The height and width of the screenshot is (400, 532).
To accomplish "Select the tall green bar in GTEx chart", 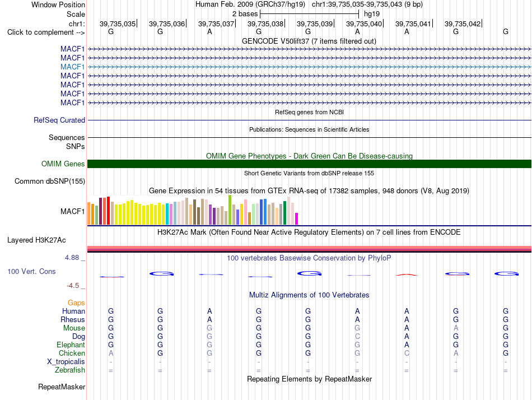I will (x=230, y=210).
